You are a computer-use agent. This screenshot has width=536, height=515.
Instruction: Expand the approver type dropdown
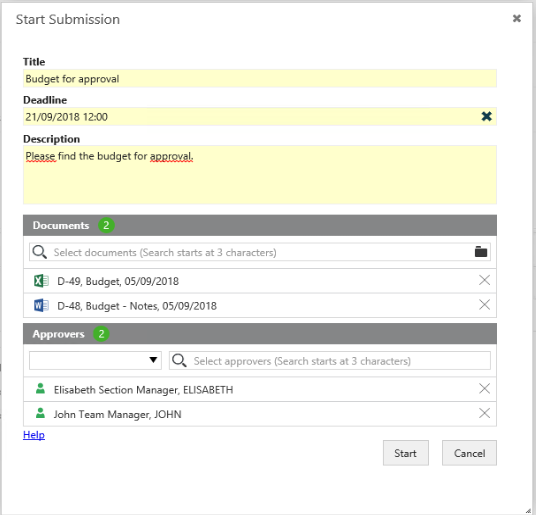95,360
